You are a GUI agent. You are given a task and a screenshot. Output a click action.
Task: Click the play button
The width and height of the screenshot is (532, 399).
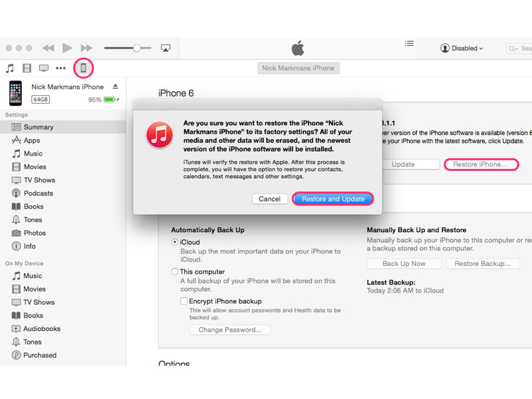[67, 48]
